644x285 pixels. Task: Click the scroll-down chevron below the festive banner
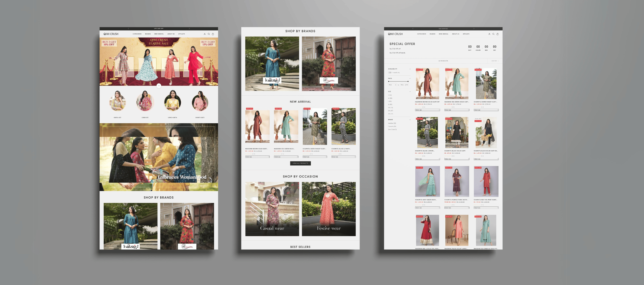pyautogui.click(x=159, y=86)
